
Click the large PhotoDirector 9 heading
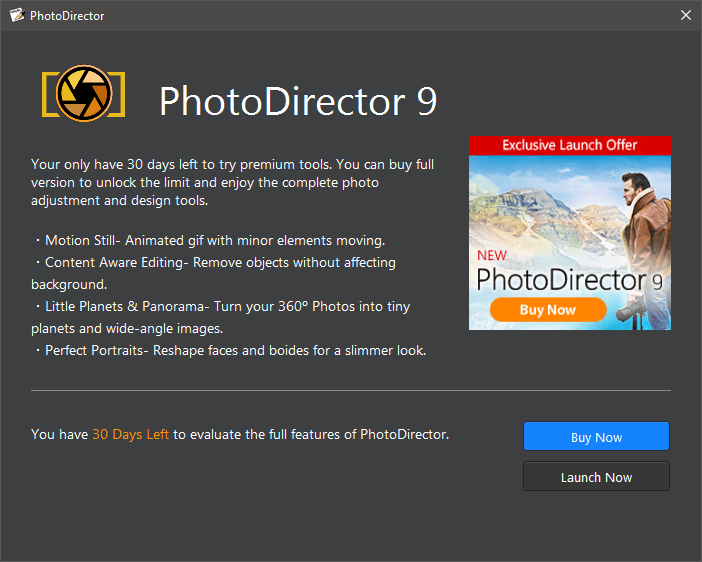point(298,101)
